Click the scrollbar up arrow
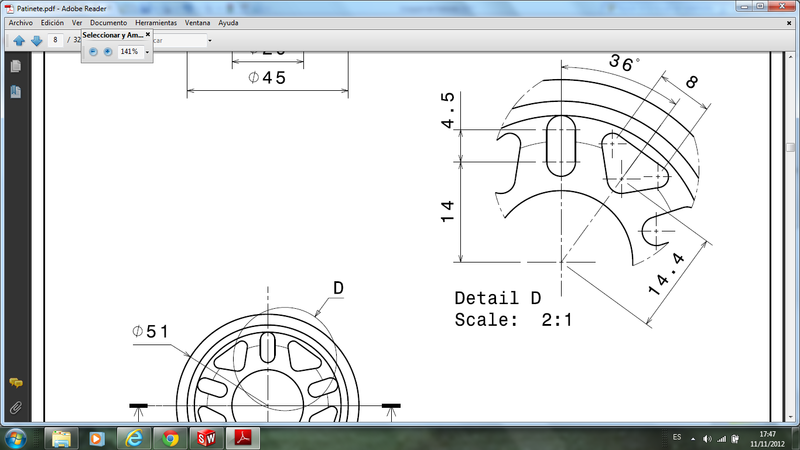 coord(790,56)
